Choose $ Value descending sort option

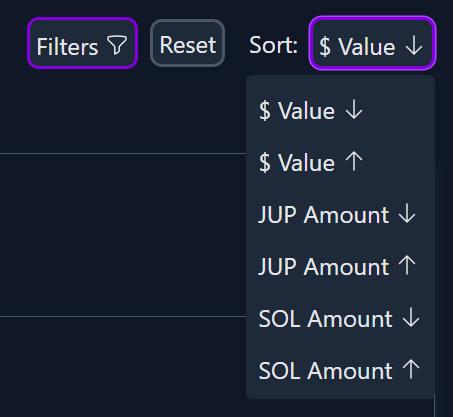(x=340, y=110)
